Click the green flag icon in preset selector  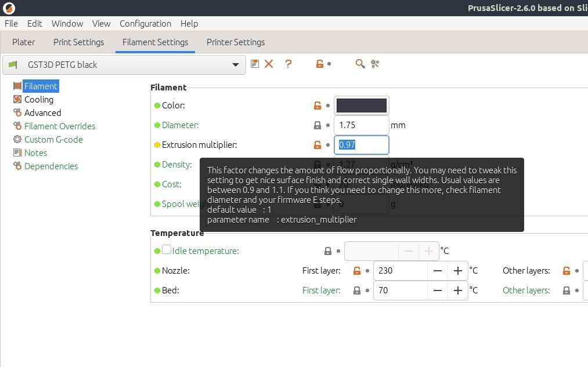pos(13,65)
